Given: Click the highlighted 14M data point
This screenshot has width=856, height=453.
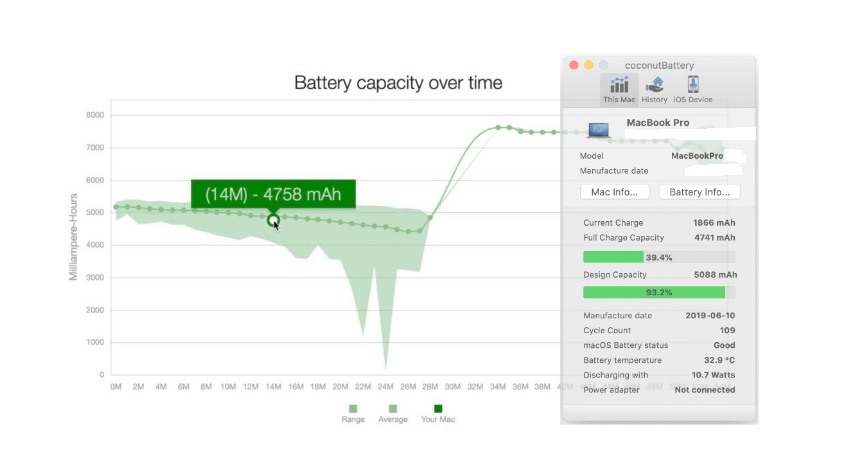Looking at the screenshot, I should click(273, 220).
